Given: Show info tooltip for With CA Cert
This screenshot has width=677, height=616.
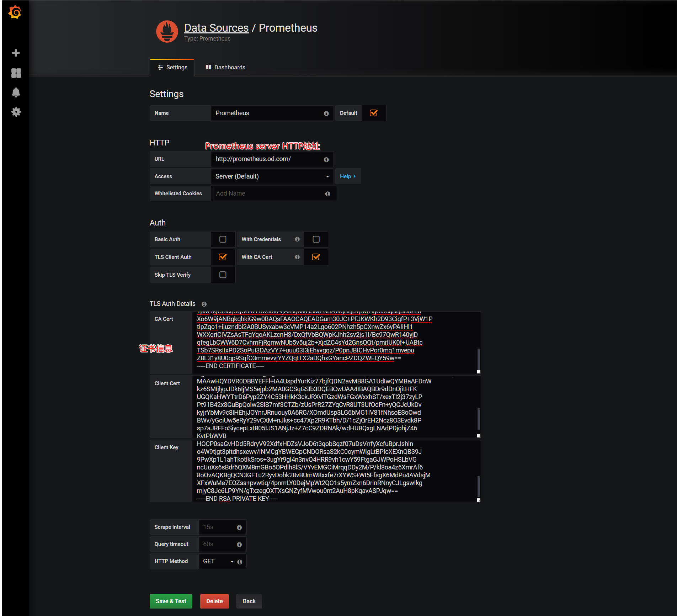Looking at the screenshot, I should (297, 257).
